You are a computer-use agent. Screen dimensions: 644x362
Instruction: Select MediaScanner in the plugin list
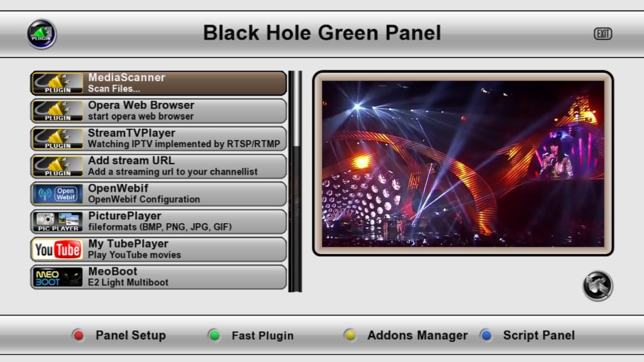point(158,84)
